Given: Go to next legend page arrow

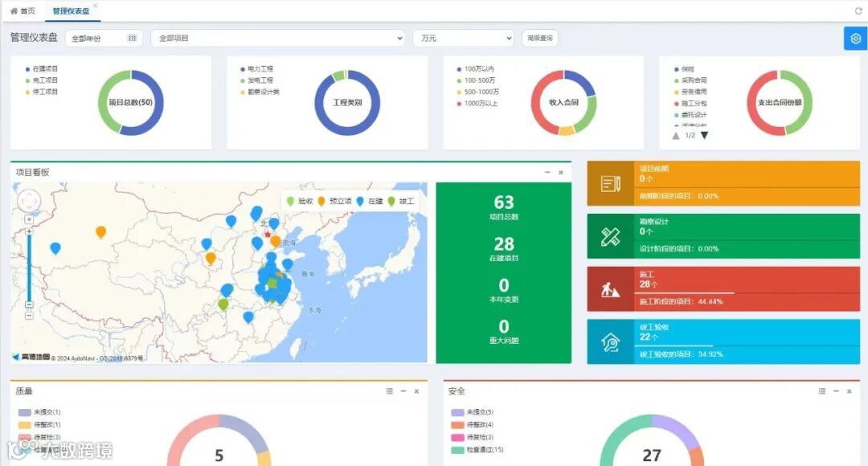Looking at the screenshot, I should coord(704,135).
